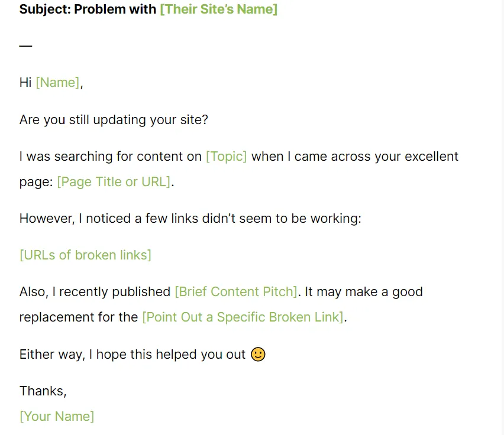Image resolution: width=504 pixels, height=435 pixels.
Task: Click "when I came across your excellent" text
Action: click(355, 157)
